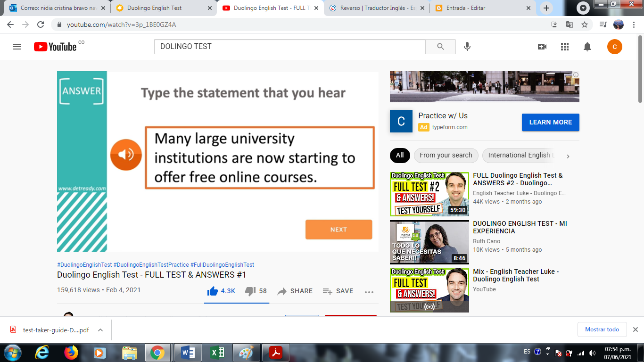The height and width of the screenshot is (362, 644).
Task: Click the NEXT button in the video
Action: (x=339, y=230)
